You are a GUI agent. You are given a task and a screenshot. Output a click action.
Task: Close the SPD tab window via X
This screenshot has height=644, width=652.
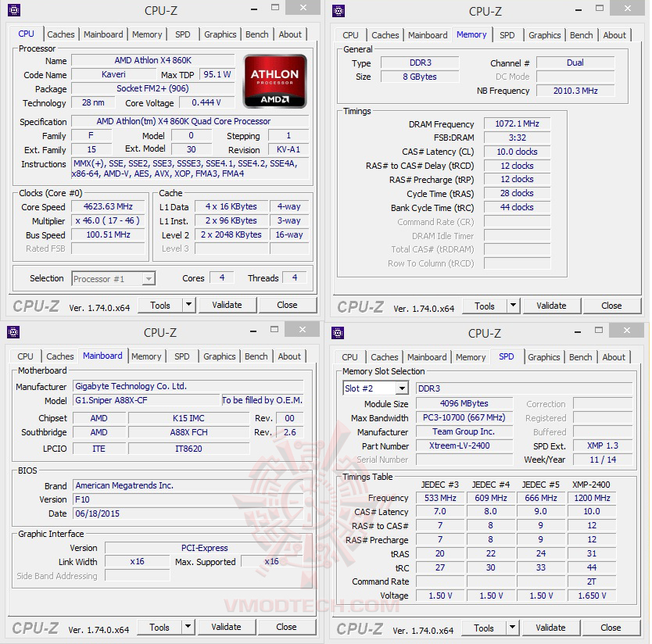627,330
